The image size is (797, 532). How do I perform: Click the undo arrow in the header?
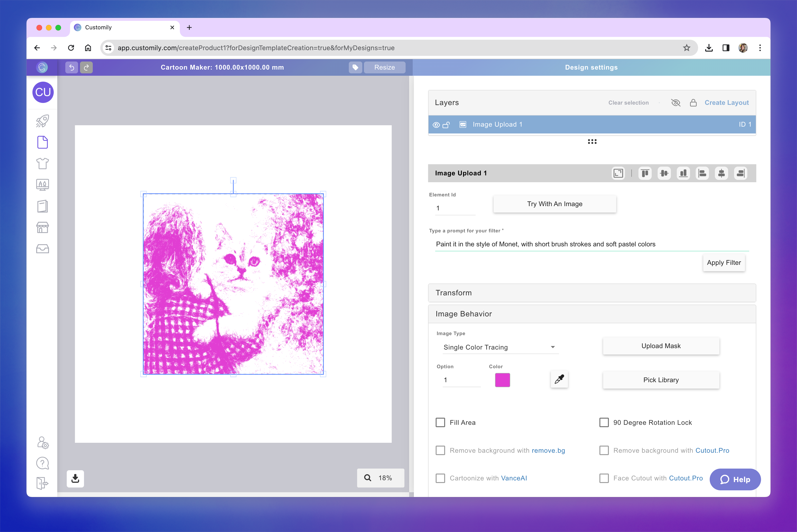(x=72, y=67)
